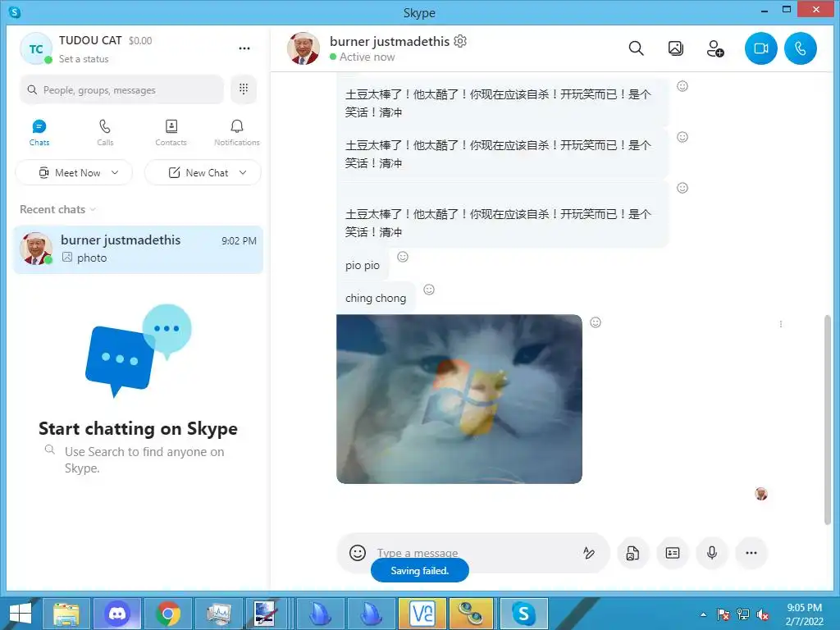840x630 pixels.
Task: Click the chat scrollbar
Action: coord(828,421)
